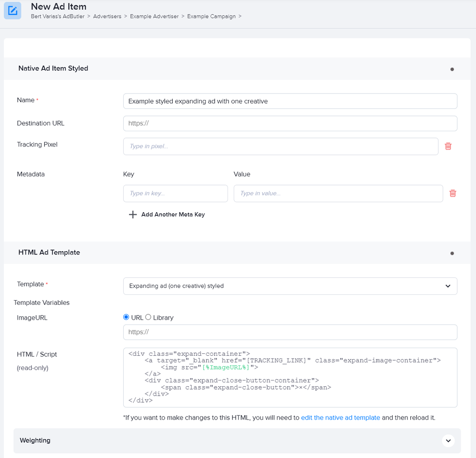Screen dimensions: 476x458
Task: Click the ImageURL https:// input field
Action: 290,332
